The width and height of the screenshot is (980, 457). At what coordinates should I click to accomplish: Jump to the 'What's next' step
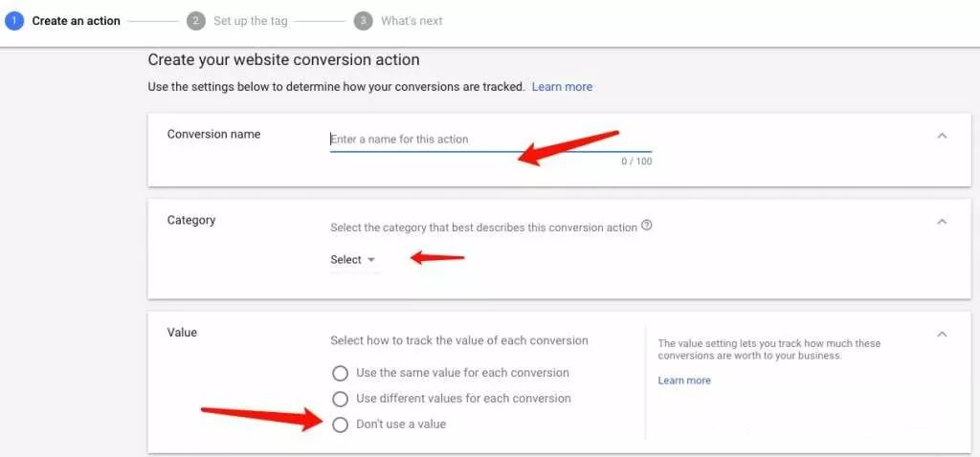point(412,20)
